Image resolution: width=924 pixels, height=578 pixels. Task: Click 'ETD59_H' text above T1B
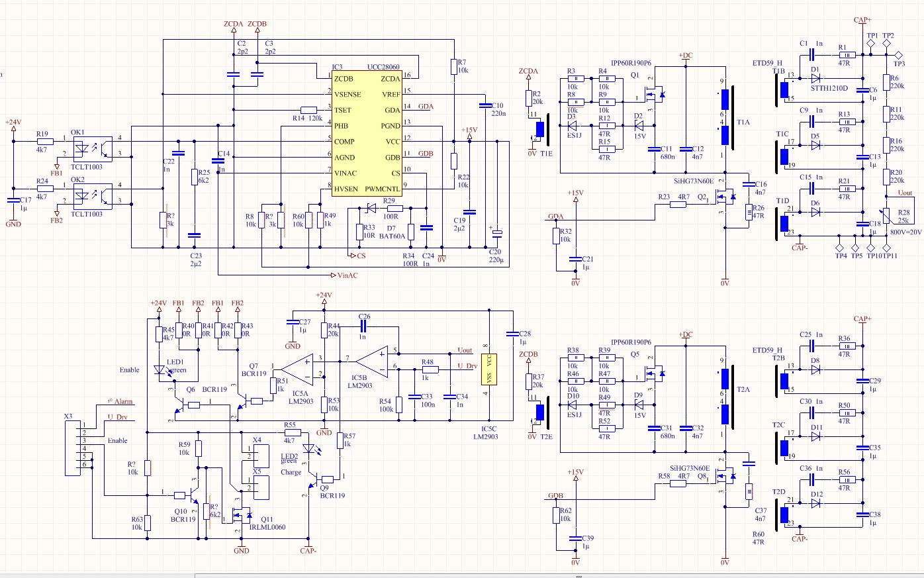pos(767,64)
